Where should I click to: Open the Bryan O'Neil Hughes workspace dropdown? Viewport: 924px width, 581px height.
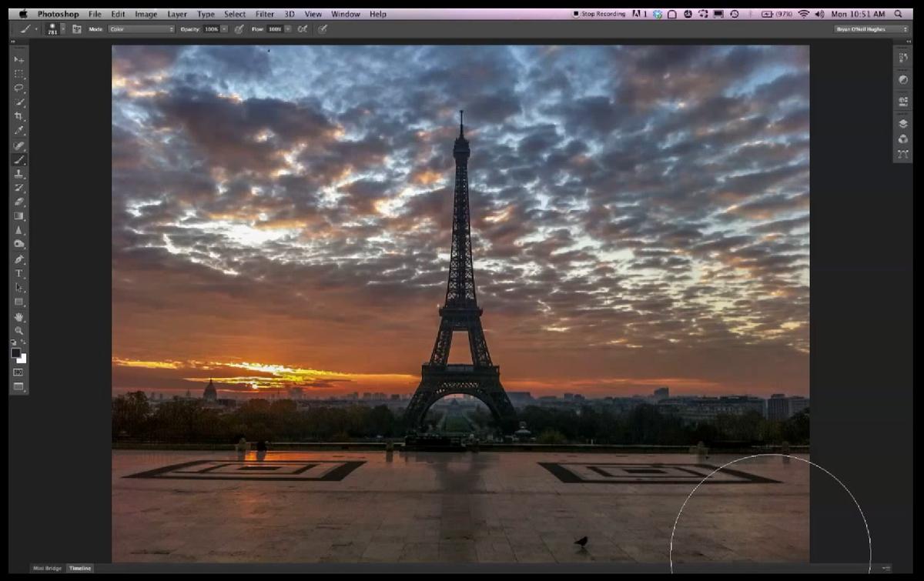point(872,29)
